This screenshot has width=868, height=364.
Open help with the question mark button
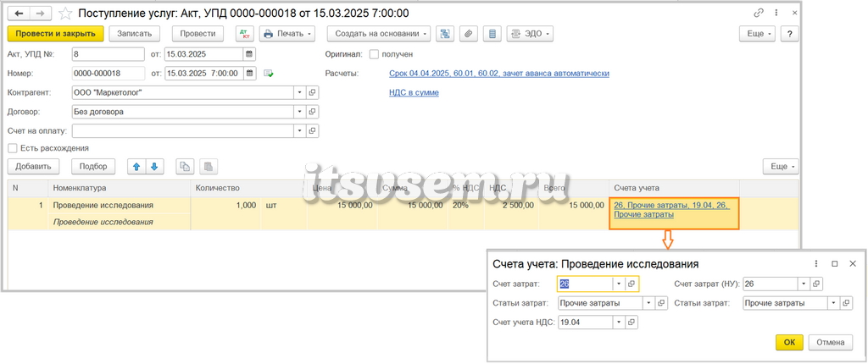click(x=790, y=34)
